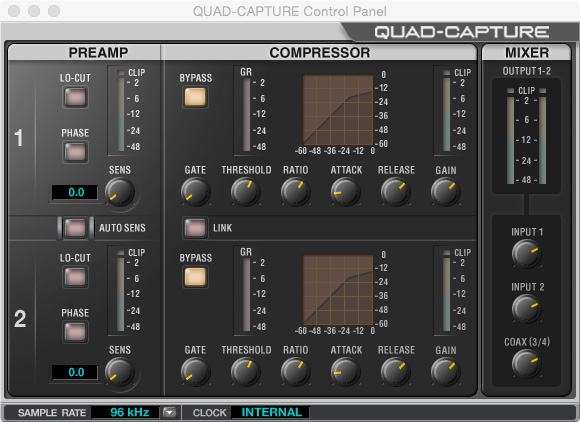
Task: Click the PREAMP section header
Action: [98, 53]
